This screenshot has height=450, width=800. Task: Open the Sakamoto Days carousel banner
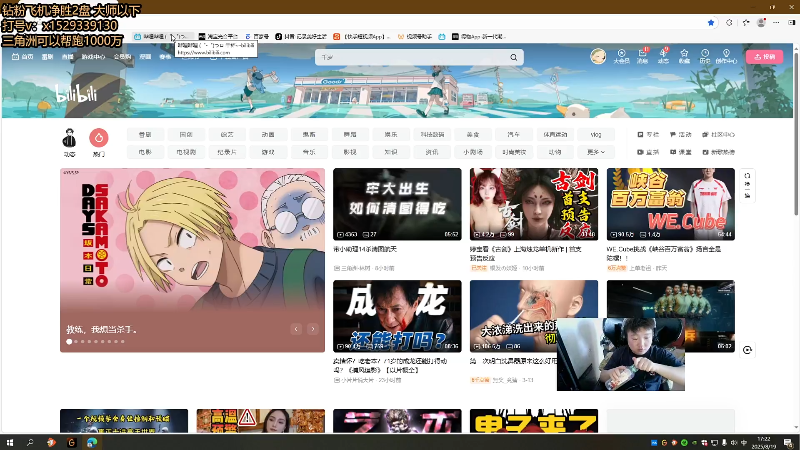[192, 260]
